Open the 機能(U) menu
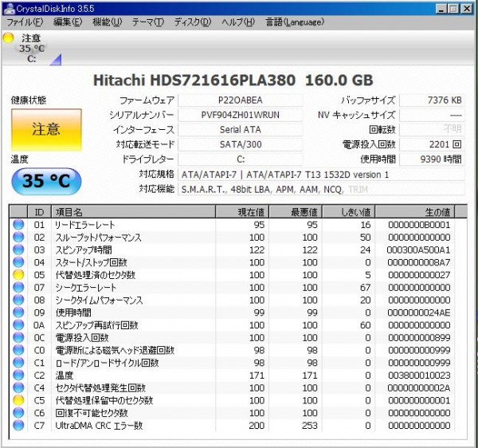478x448 pixels. (107, 22)
